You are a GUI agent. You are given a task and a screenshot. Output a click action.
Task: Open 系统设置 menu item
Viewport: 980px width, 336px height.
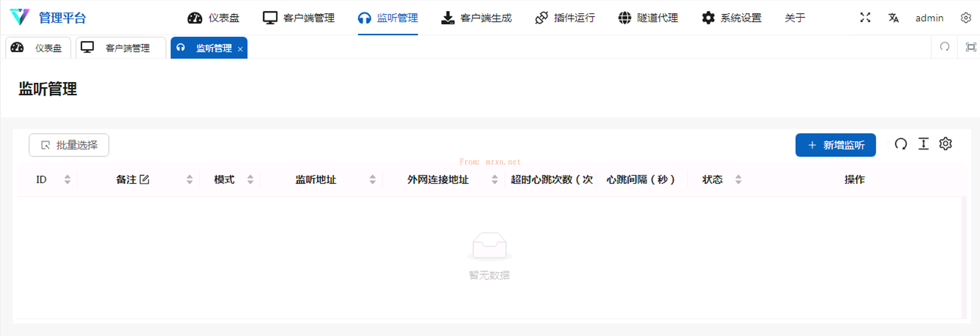[732, 18]
